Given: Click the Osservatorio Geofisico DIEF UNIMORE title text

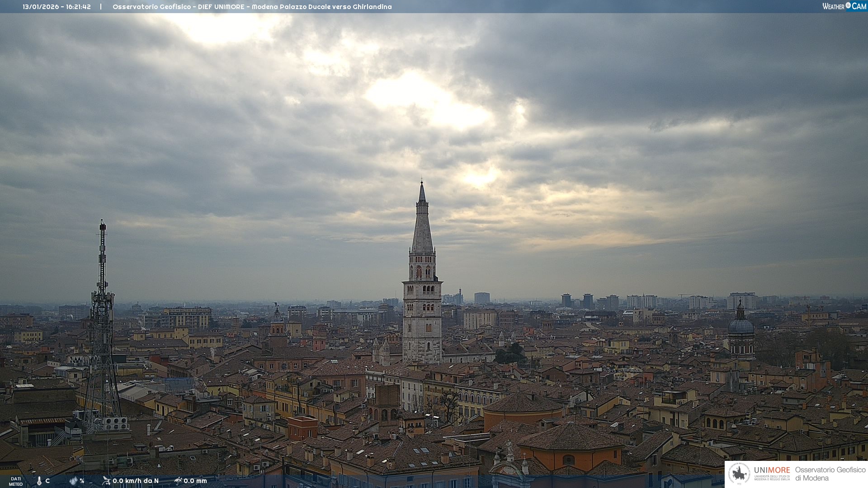Looking at the screenshot, I should tap(252, 7).
